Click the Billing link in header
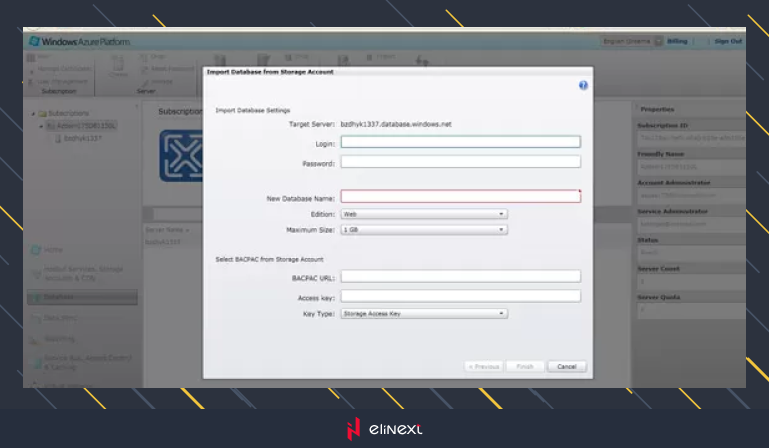 click(x=677, y=41)
